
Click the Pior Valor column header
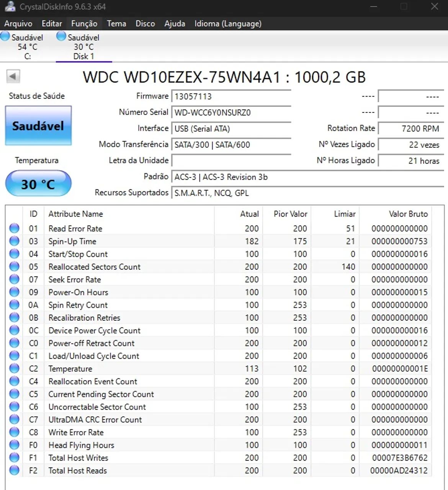(x=287, y=214)
